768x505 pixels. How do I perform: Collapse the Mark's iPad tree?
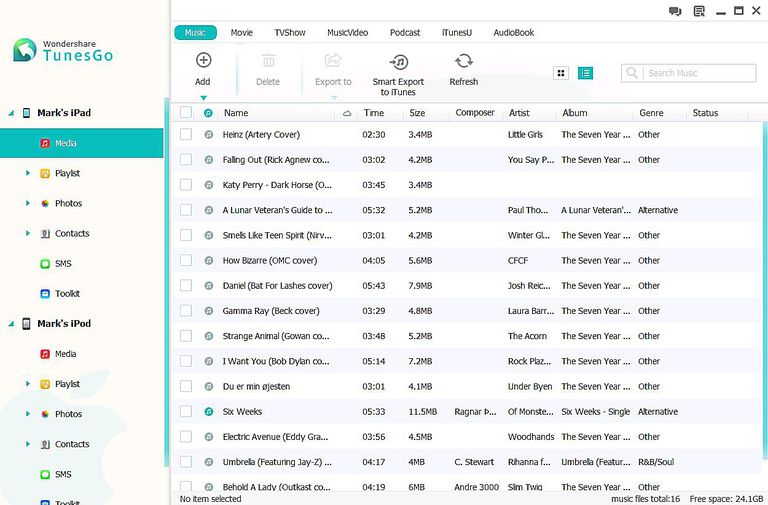tap(11, 113)
